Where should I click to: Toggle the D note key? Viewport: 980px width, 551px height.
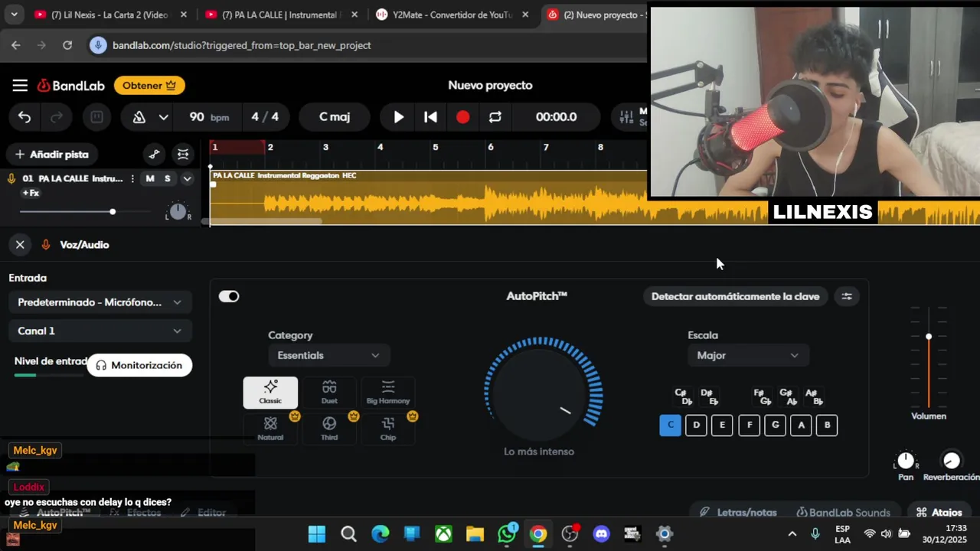click(696, 425)
